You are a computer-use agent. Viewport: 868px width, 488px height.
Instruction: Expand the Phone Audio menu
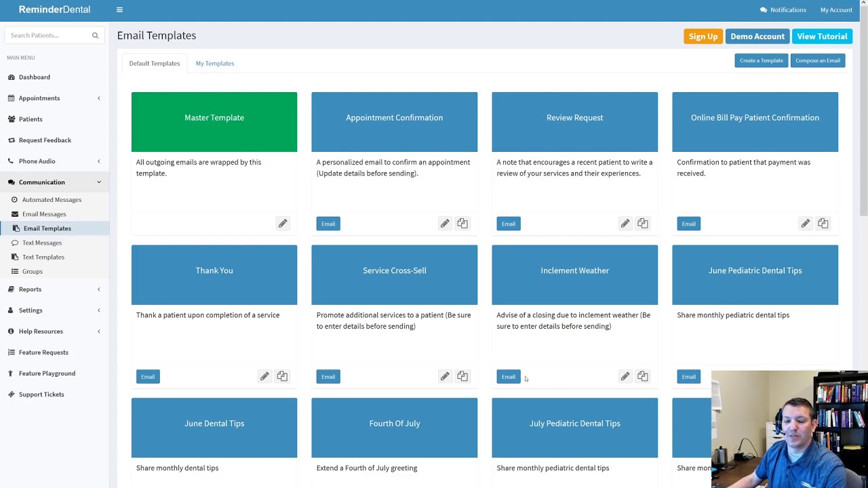pyautogui.click(x=54, y=161)
